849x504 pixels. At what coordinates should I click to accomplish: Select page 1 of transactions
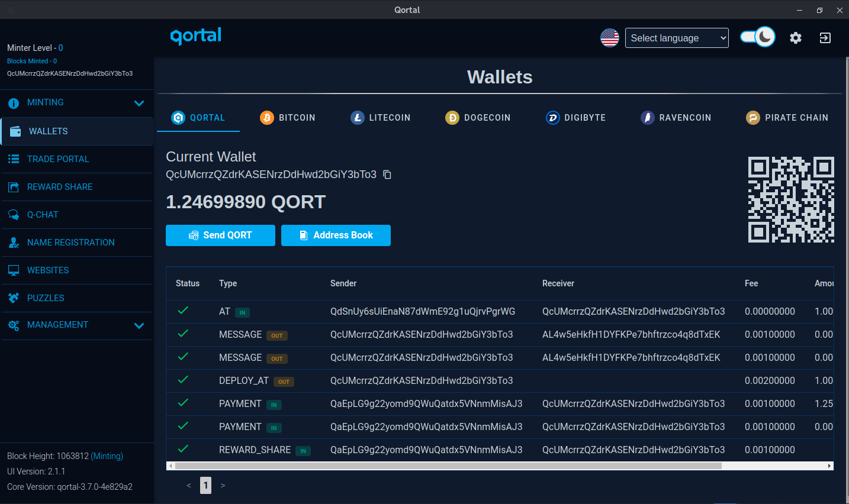(x=205, y=486)
